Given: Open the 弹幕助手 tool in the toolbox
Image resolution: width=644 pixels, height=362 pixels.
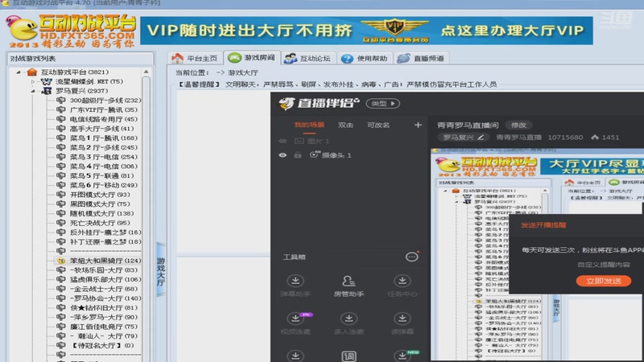Looking at the screenshot, I should (295, 286).
